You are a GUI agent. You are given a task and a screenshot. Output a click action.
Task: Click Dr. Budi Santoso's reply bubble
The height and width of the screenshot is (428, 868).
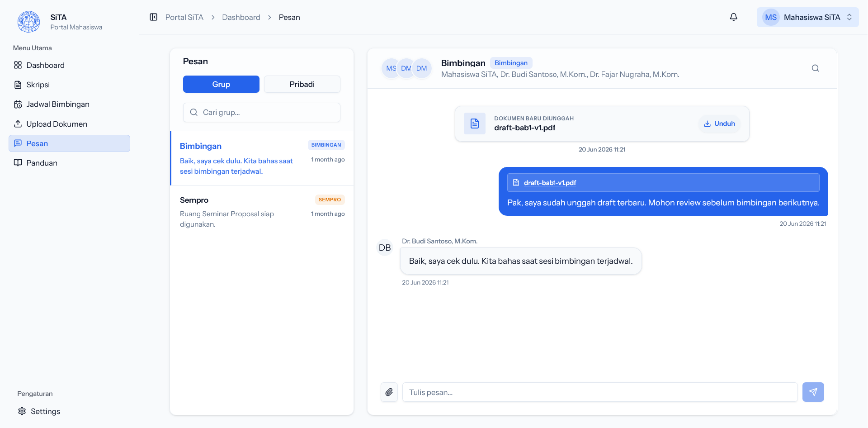coord(521,261)
